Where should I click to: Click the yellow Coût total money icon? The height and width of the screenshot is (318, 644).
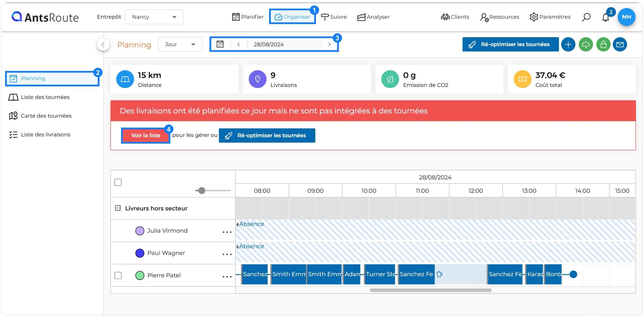tap(523, 79)
